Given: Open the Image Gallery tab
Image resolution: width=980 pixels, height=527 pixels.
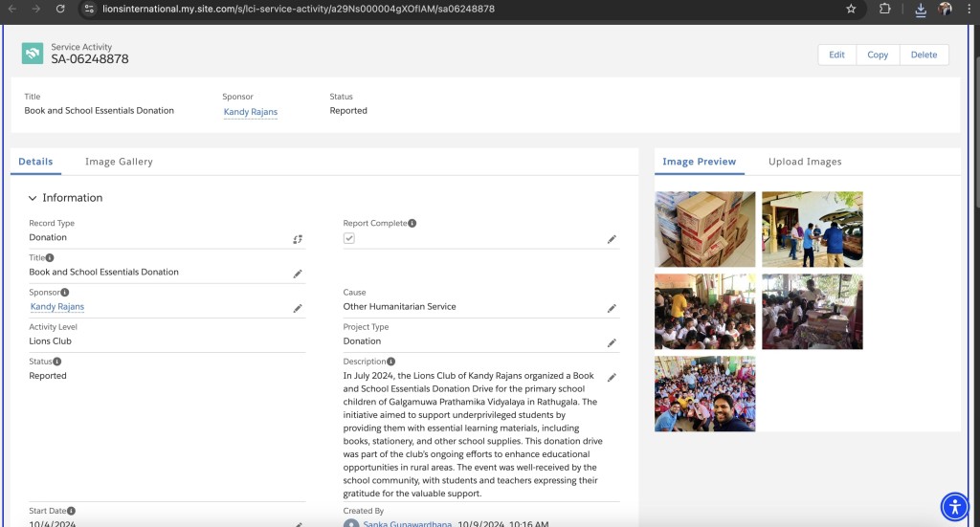Looking at the screenshot, I should 119,161.
